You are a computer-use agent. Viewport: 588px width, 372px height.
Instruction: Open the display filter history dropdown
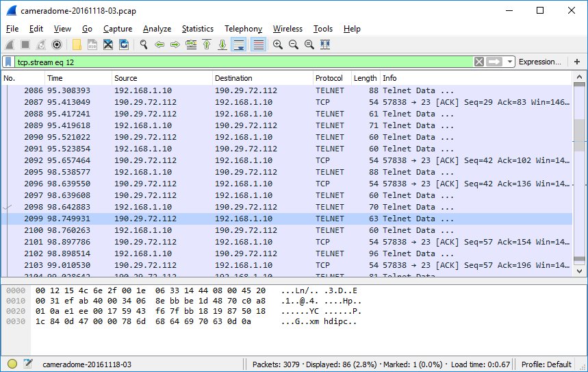[x=510, y=62]
